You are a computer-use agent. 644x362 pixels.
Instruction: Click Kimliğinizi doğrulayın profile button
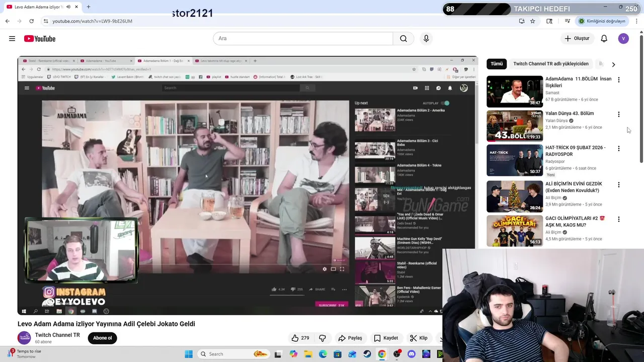[602, 21]
